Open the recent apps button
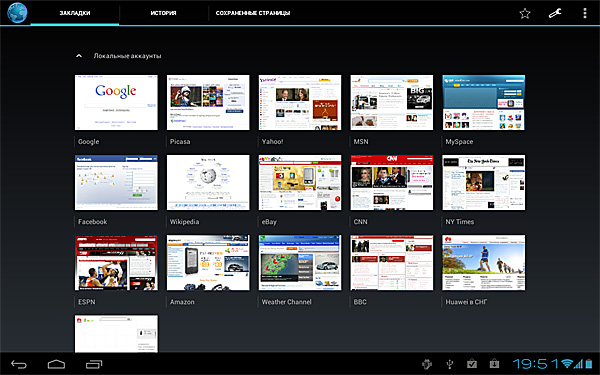Screen dimensions: 600x375 coord(94,364)
